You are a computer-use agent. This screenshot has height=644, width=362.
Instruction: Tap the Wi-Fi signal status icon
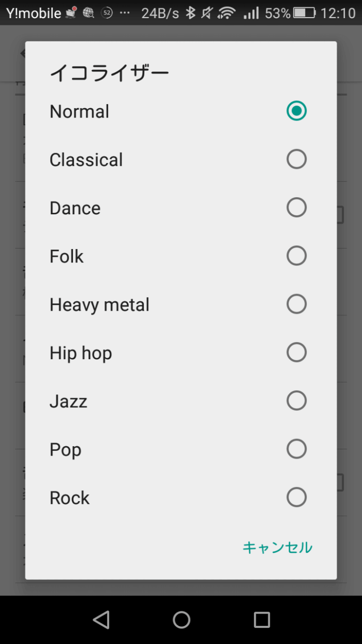[x=227, y=13]
